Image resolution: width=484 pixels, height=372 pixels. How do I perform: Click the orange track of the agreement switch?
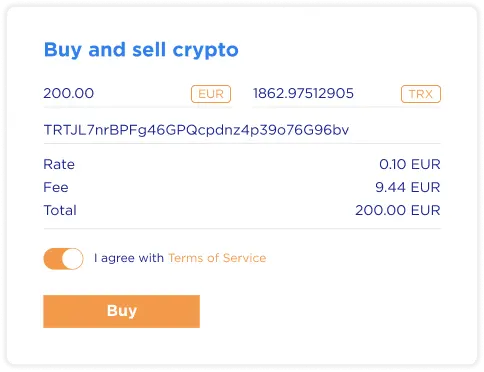click(52, 259)
